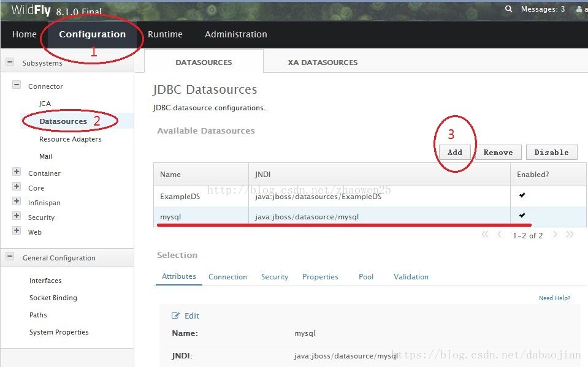Open System Properties under General Configuration
Viewport: 588px width, 367px height.
(59, 332)
